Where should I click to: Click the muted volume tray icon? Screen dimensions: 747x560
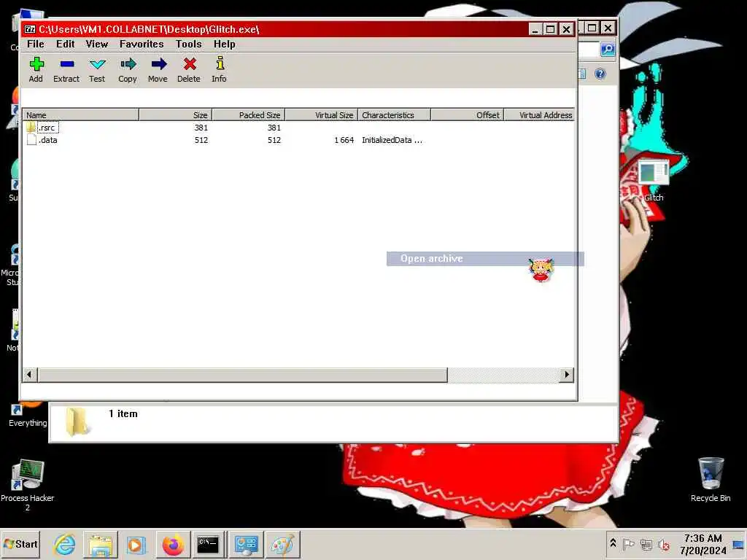coord(664,544)
